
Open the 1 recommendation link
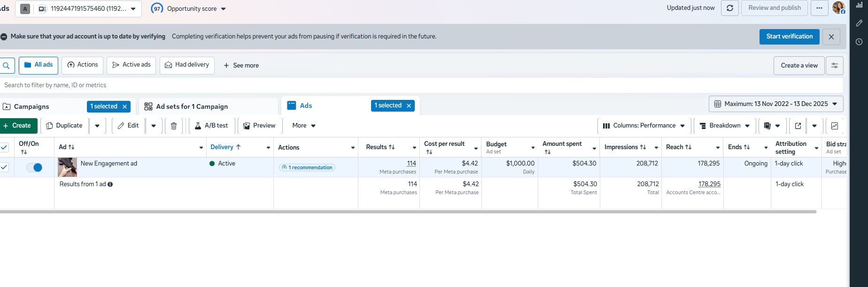tap(307, 167)
